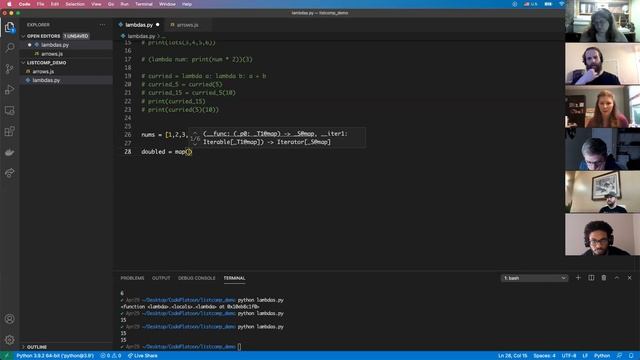The width and height of the screenshot is (640, 360).
Task: Show next signature overload arrow in tooltip
Action: coord(195,144)
